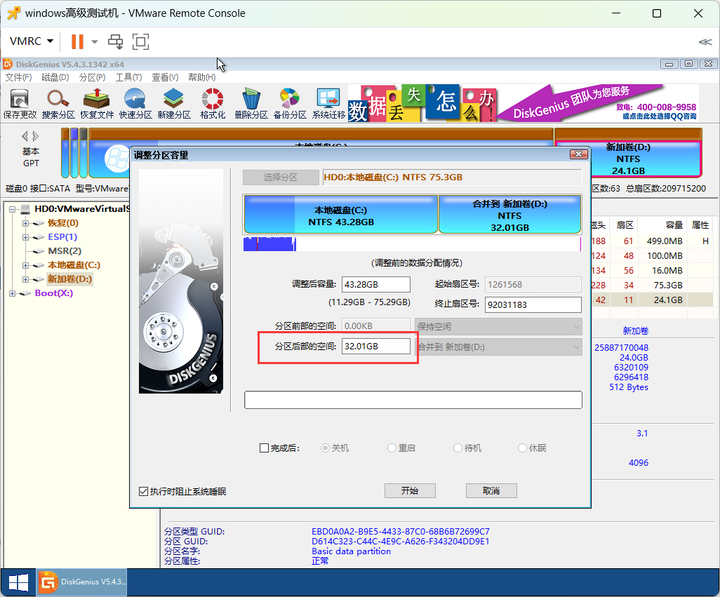Click the 取消 (Cancel) button
Image resolution: width=720 pixels, height=597 pixels.
click(491, 490)
